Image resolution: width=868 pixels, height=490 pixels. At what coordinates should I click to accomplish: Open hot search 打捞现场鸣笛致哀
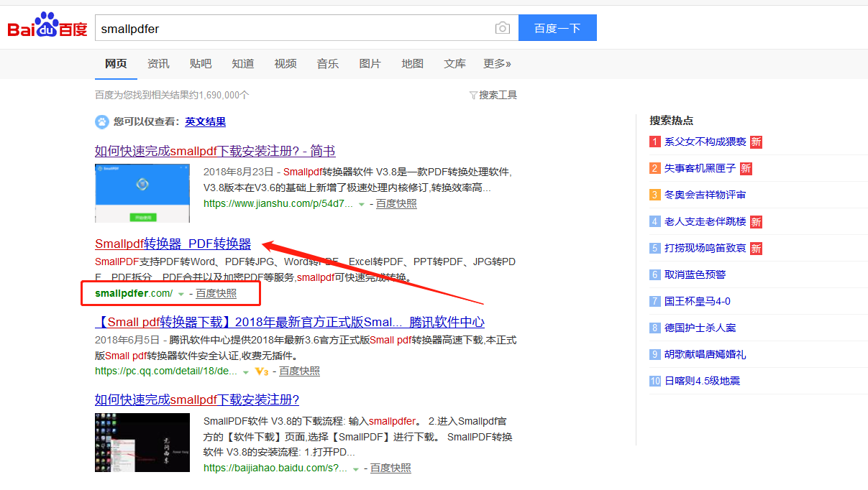705,249
